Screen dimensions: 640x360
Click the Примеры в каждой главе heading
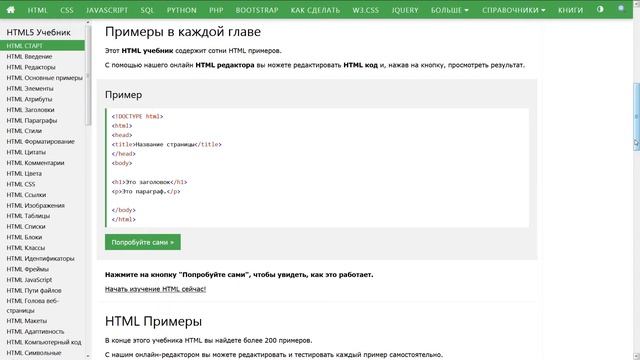[183, 32]
